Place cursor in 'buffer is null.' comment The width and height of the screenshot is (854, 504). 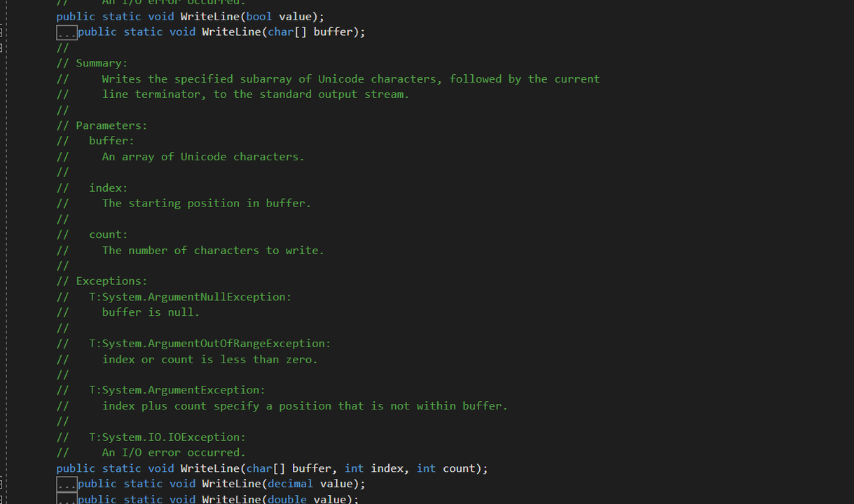151,312
